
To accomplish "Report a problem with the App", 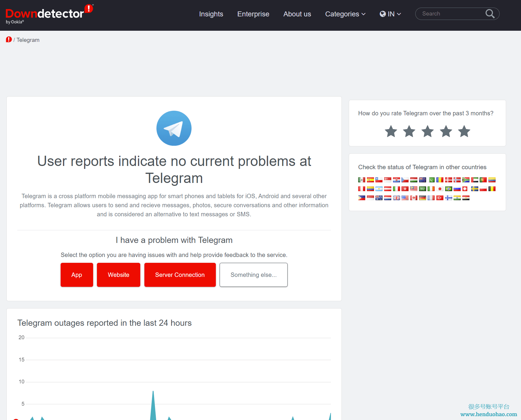I will (x=77, y=275).
